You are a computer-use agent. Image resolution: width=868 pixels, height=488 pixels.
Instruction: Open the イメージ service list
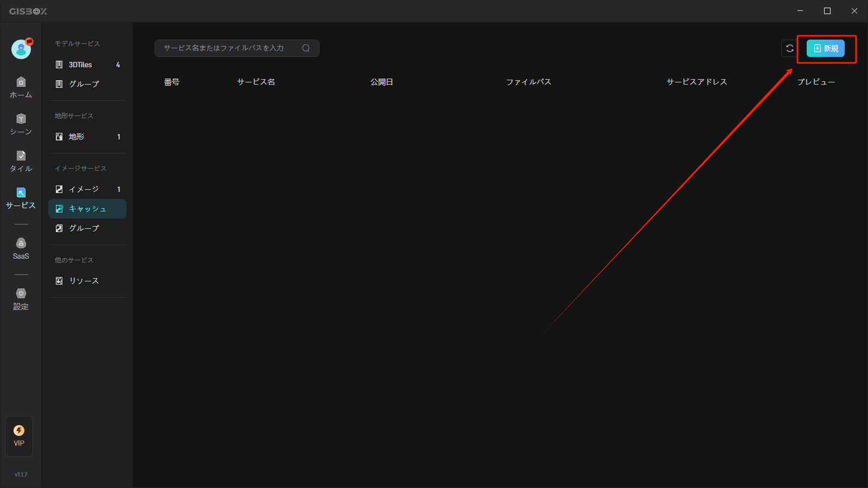87,189
